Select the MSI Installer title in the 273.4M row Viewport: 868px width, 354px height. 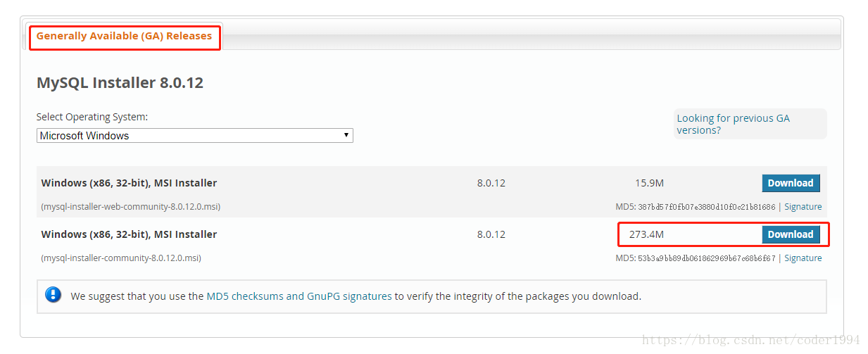(129, 234)
